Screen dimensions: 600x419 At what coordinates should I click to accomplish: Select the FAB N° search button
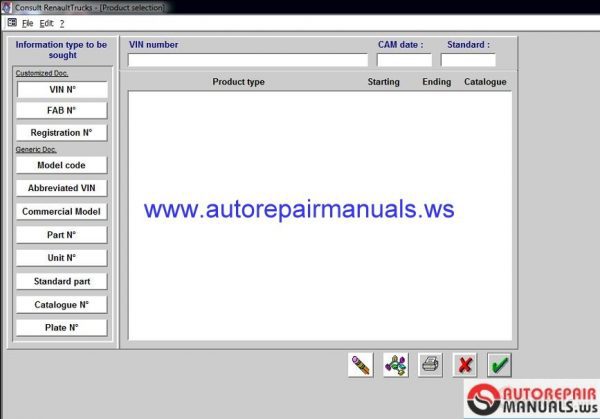pos(62,111)
